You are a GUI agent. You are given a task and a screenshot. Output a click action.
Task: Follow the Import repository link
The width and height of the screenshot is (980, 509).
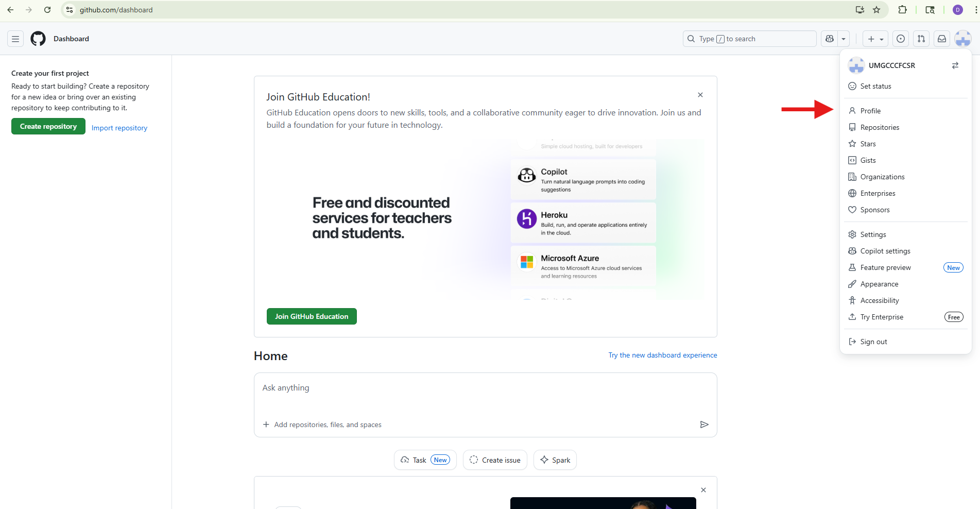tap(119, 128)
